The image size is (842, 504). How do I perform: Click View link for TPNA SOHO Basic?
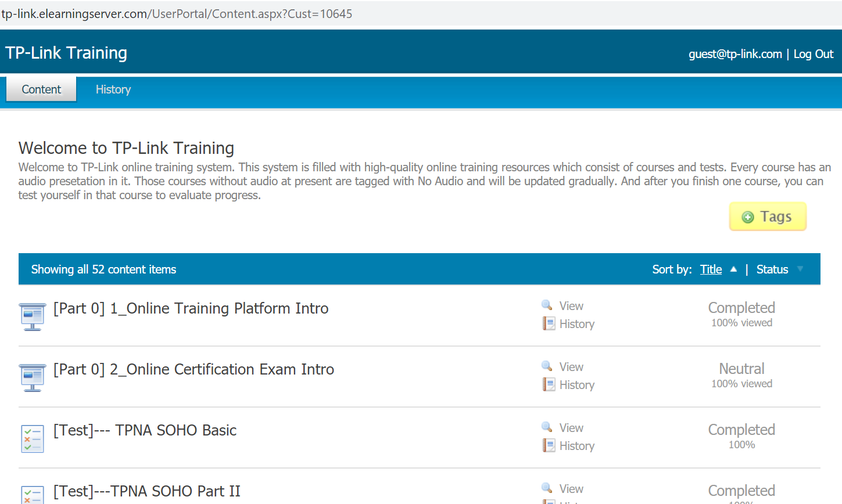tap(571, 428)
